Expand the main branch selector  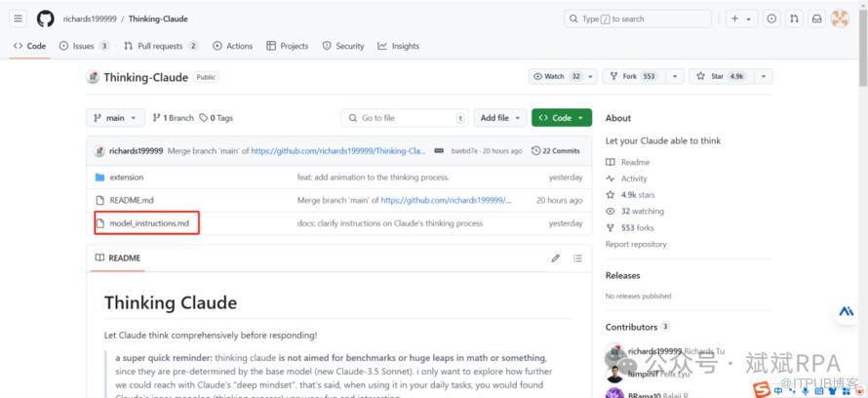[115, 118]
